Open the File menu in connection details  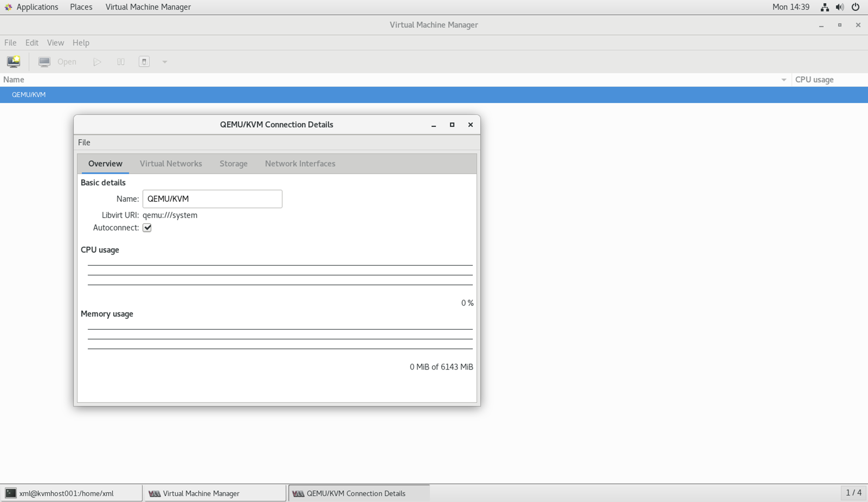click(x=84, y=142)
